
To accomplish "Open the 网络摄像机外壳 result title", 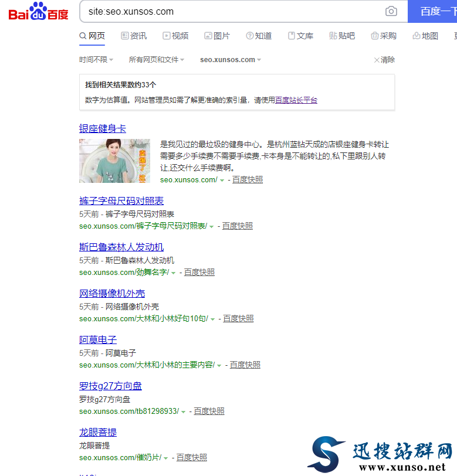I will click(x=112, y=294).
